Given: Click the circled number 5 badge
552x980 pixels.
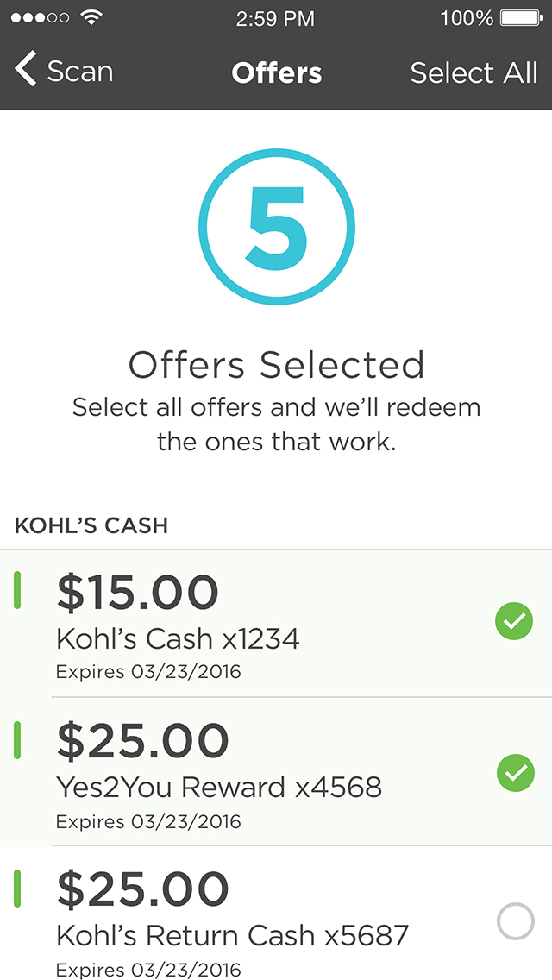Looking at the screenshot, I should click(276, 227).
